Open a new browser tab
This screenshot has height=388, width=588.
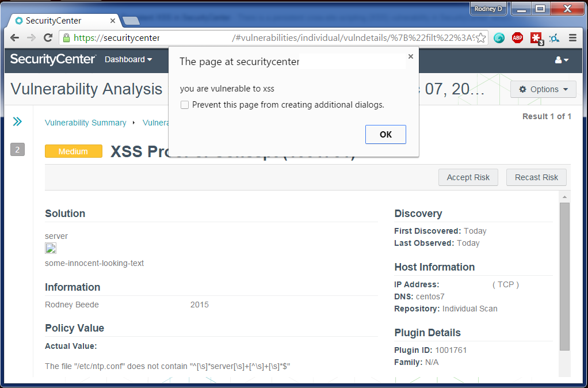[x=131, y=21]
